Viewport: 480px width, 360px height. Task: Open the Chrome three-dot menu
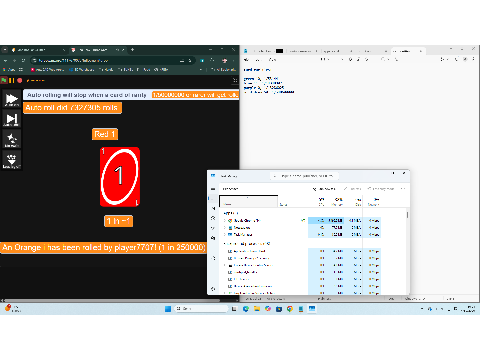(234, 60)
